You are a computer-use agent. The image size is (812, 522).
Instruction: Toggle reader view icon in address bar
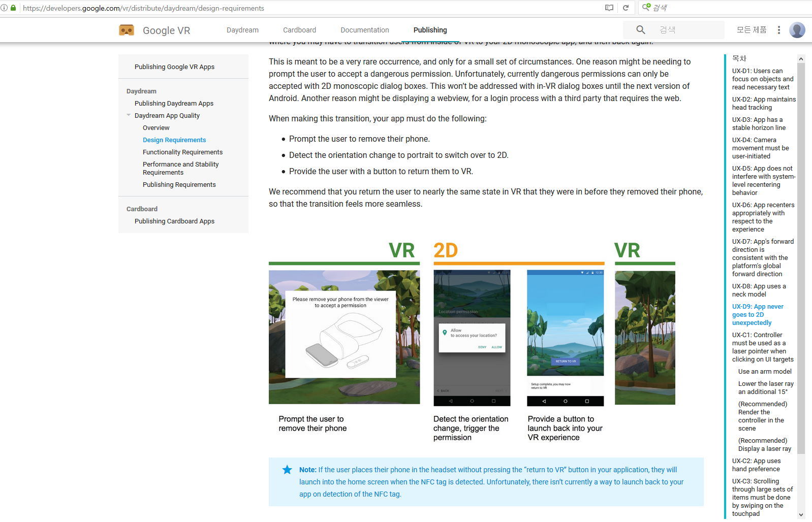point(609,8)
